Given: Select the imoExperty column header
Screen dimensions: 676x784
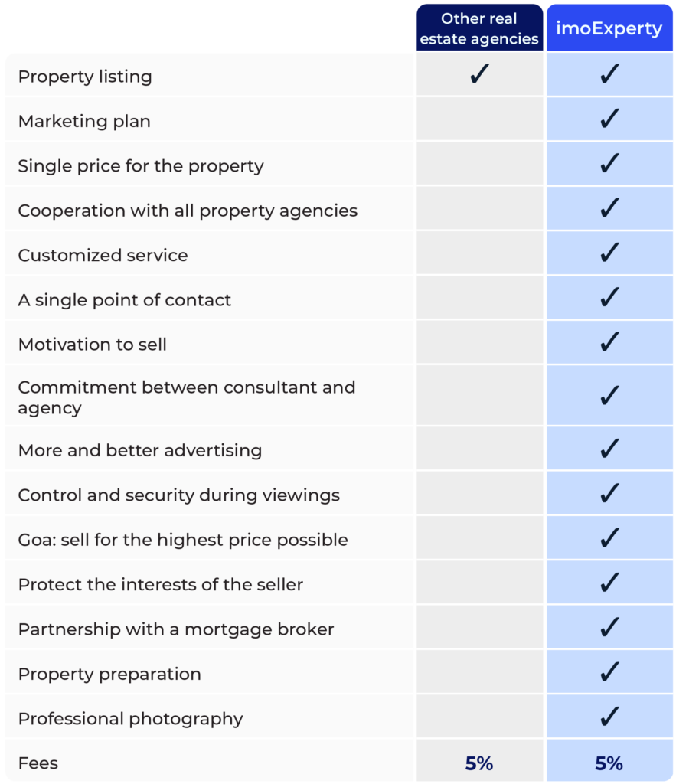Looking at the screenshot, I should point(609,28).
